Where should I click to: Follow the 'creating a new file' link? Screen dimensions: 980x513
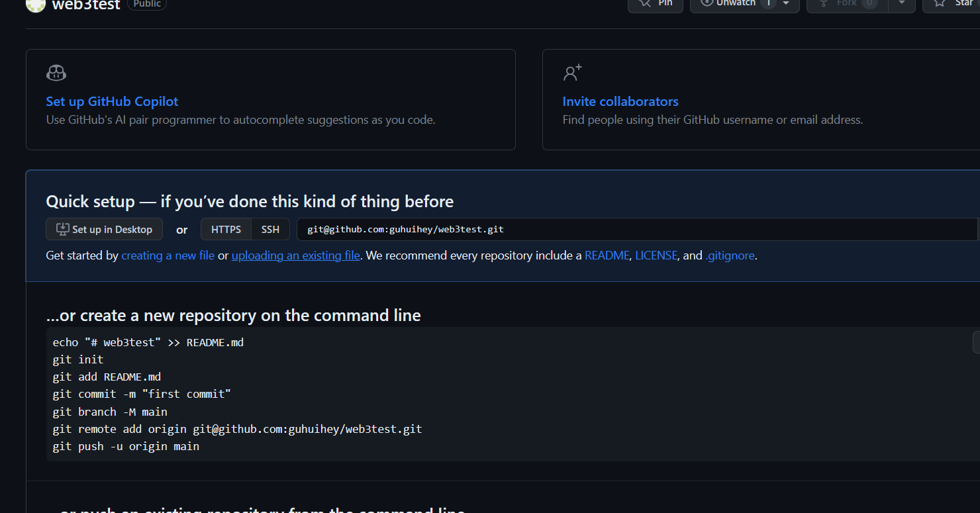point(168,256)
